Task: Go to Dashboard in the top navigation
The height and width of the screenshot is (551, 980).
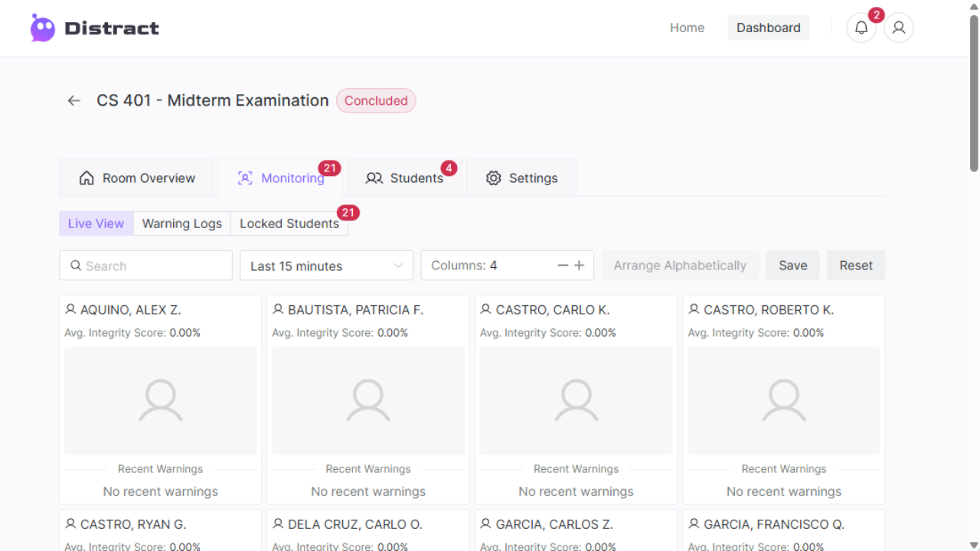Action: 769,28
